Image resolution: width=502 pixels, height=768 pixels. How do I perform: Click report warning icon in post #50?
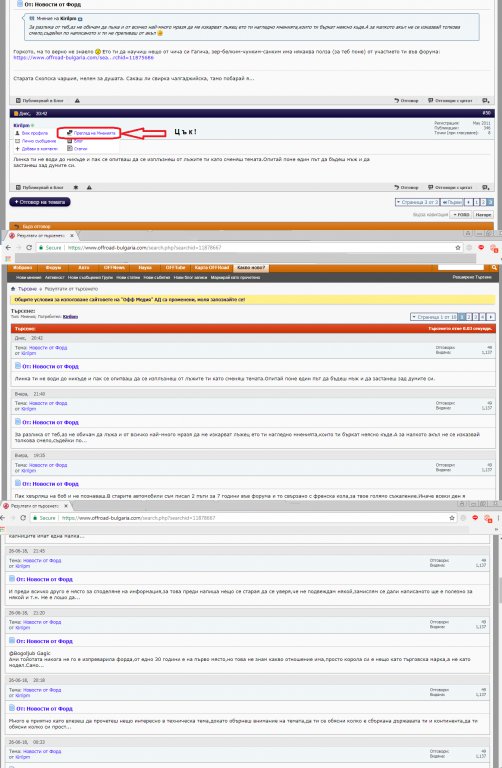(89, 187)
